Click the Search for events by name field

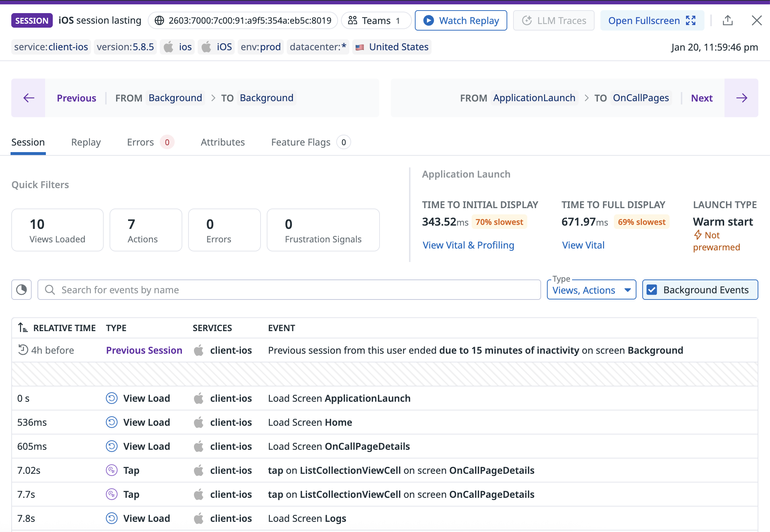289,290
